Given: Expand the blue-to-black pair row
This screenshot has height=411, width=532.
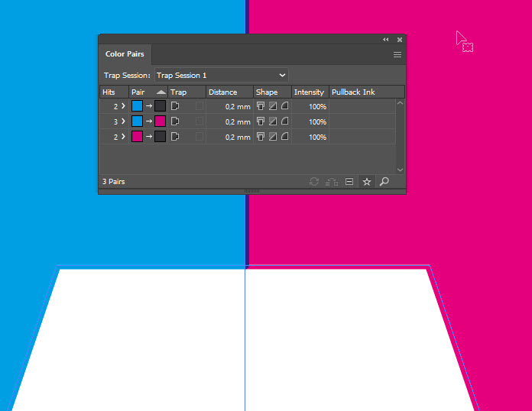Looking at the screenshot, I should (x=124, y=106).
